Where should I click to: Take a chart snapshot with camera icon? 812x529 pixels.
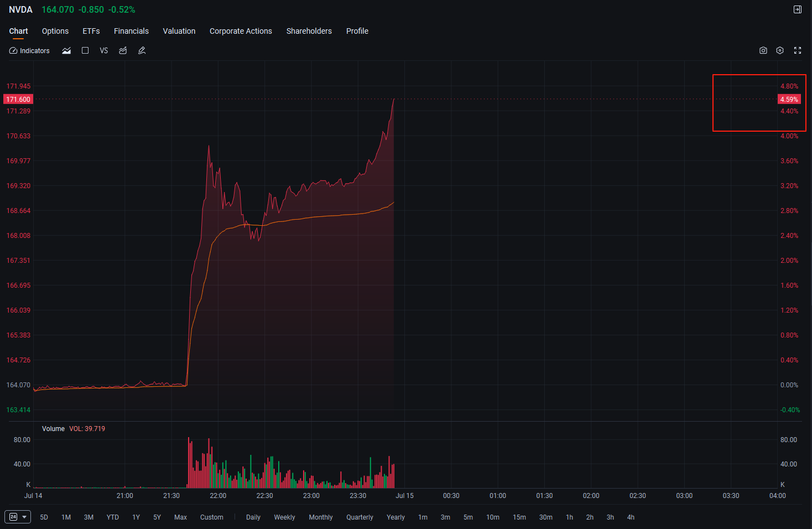coord(763,50)
